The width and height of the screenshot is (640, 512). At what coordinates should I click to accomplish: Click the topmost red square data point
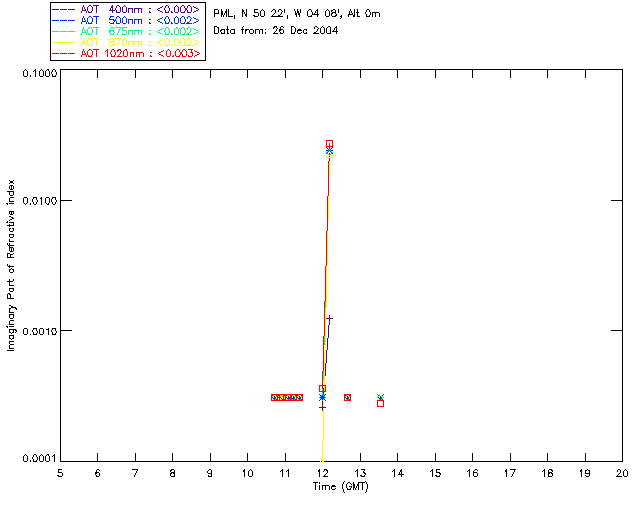click(329, 144)
